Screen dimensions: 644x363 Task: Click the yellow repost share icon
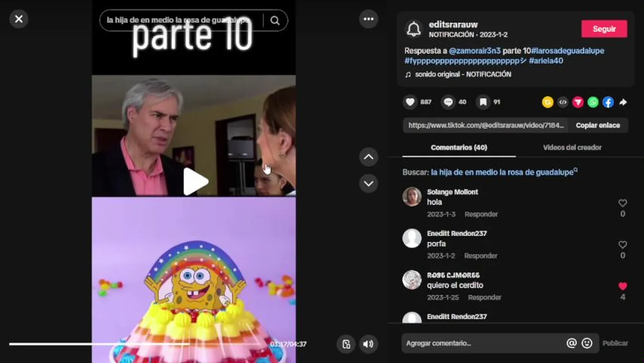point(548,102)
